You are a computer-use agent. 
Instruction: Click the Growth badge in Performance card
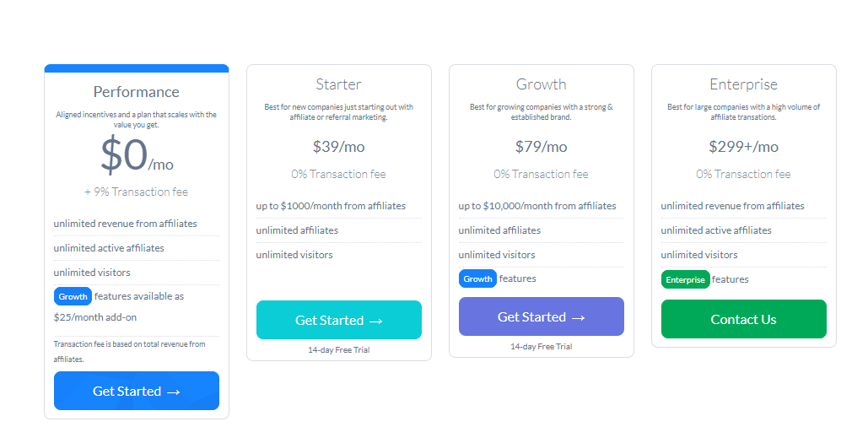73,296
